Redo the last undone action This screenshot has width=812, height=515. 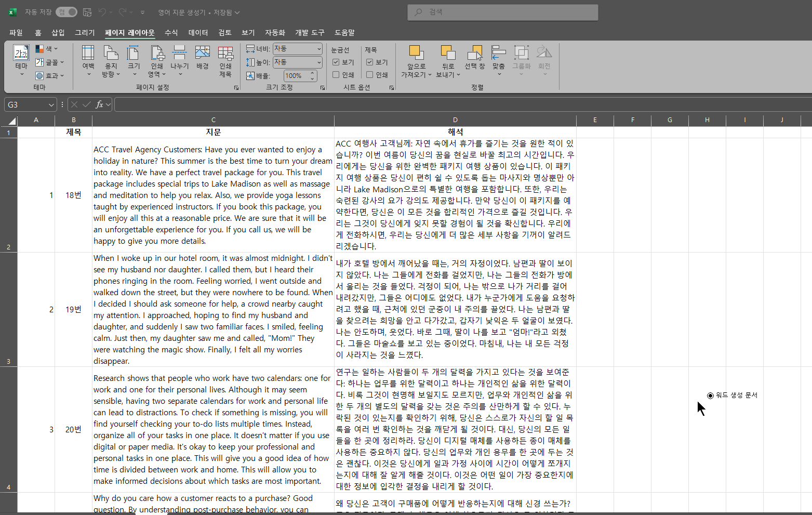123,12
